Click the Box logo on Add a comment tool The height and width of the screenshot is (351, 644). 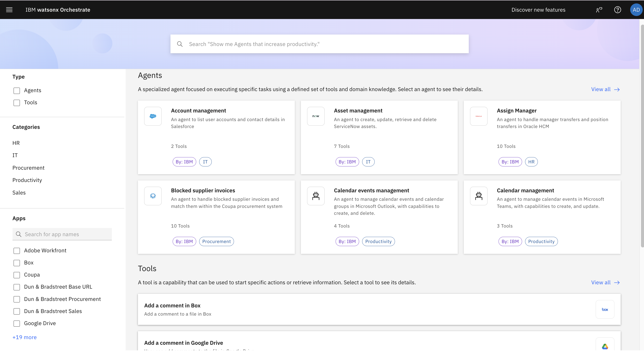tap(605, 310)
